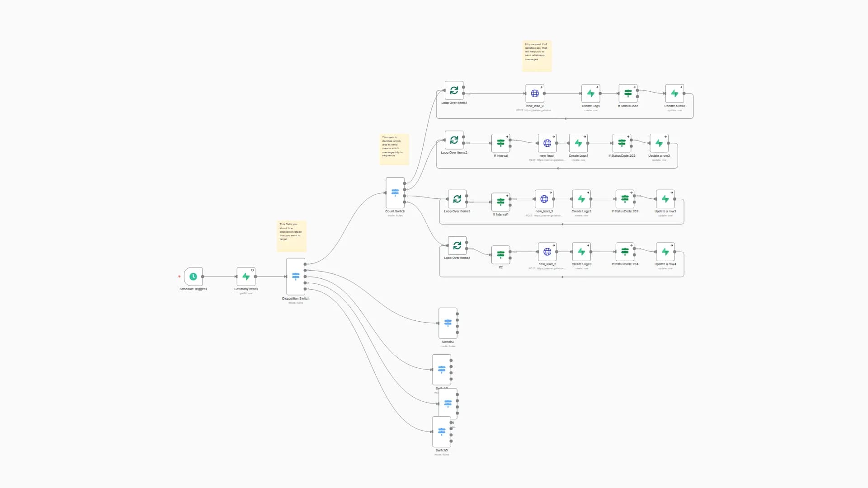
Task: Open the new_lead_3 HTTP request node
Action: point(544,199)
